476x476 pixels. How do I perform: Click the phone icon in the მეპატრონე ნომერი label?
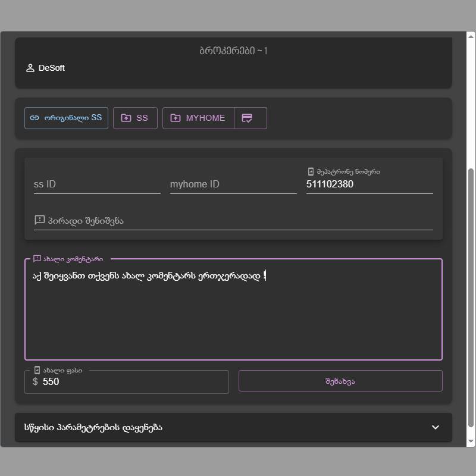pos(311,171)
